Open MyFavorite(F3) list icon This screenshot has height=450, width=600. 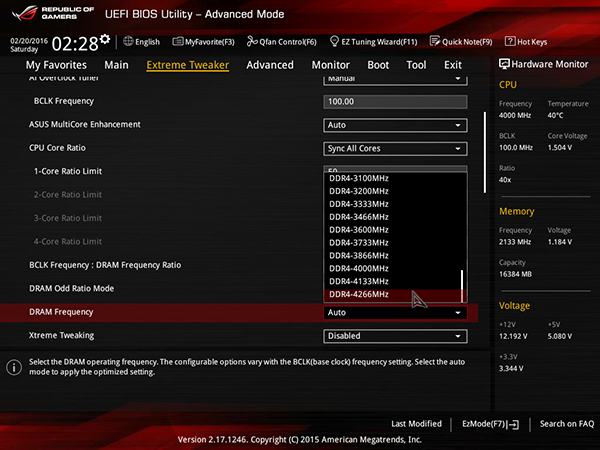[x=178, y=41]
